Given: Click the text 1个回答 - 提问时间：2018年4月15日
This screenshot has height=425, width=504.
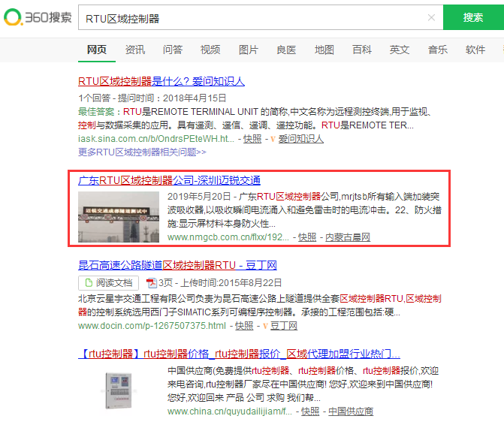Looking at the screenshot, I should pyautogui.click(x=152, y=98).
